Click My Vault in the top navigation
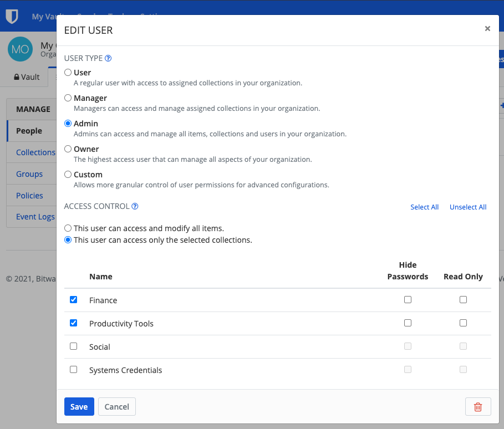The height and width of the screenshot is (429, 504). [44, 17]
